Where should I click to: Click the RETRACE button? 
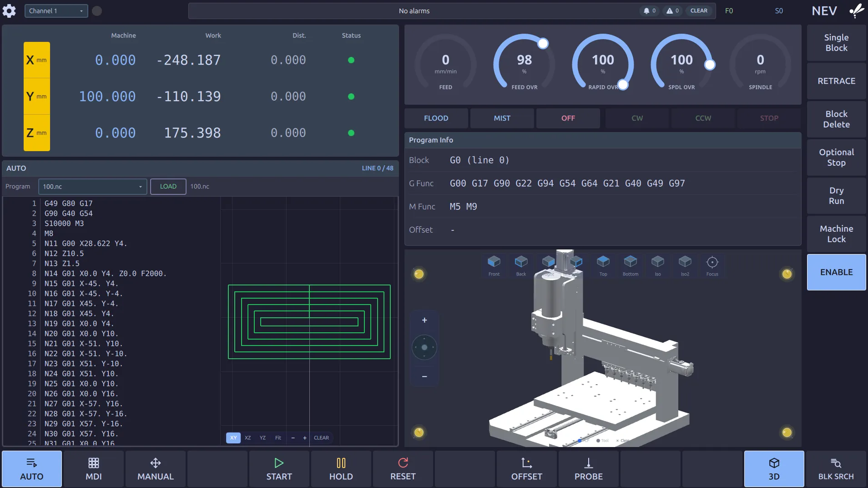(x=837, y=81)
